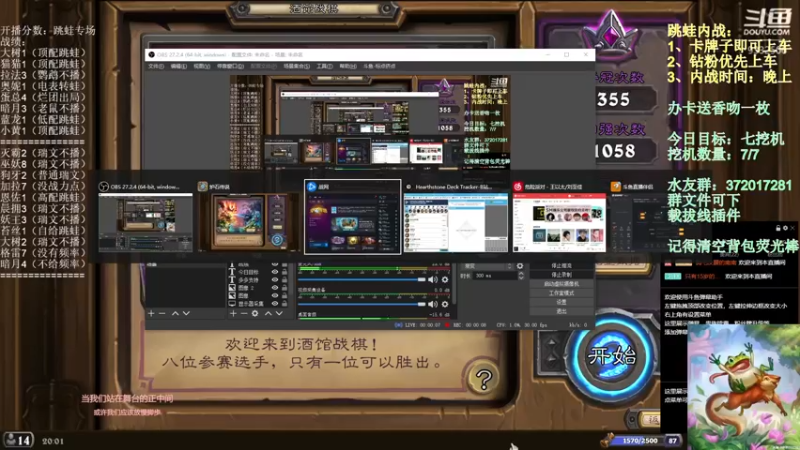800x450 pixels.
Task: Open settings gear of first audio mixer channel
Action: point(445,280)
